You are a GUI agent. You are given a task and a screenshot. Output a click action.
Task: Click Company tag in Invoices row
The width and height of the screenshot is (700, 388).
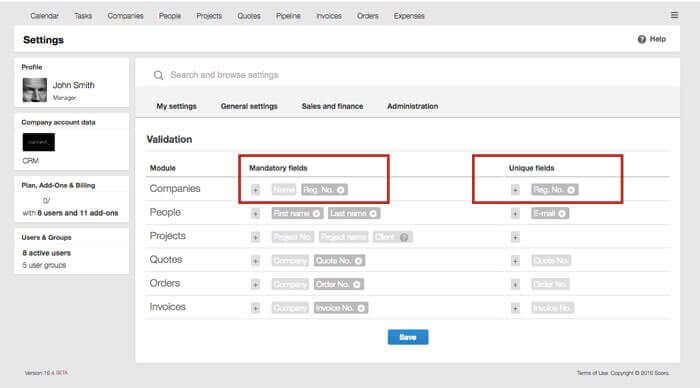(290, 308)
